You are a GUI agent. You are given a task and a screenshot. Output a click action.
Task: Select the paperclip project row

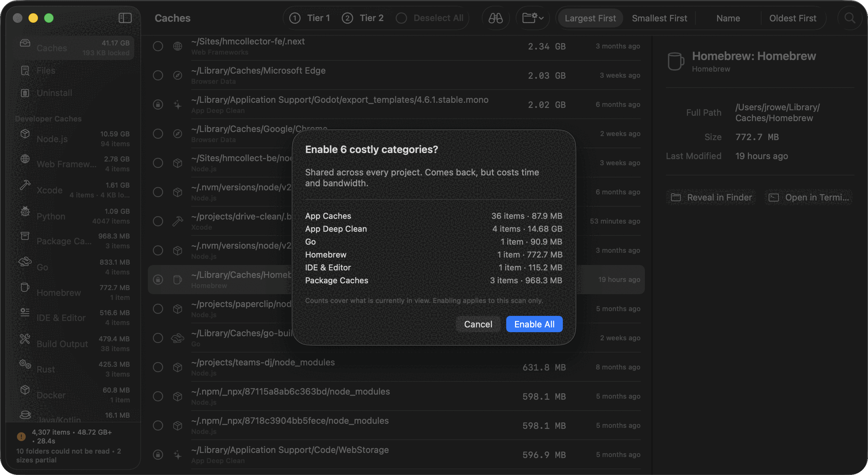coord(396,309)
